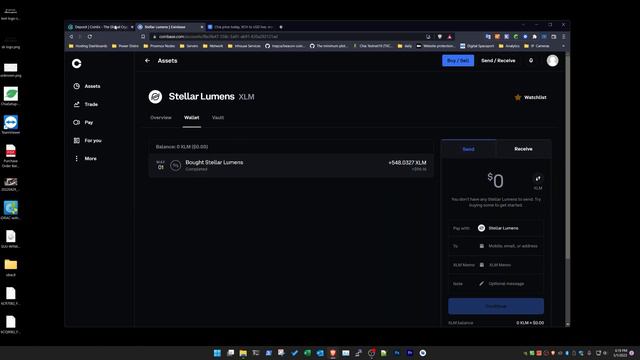Open the Bought Stellar Lumens transaction
Image resolution: width=640 pixels, height=360 pixels.
coord(291,165)
